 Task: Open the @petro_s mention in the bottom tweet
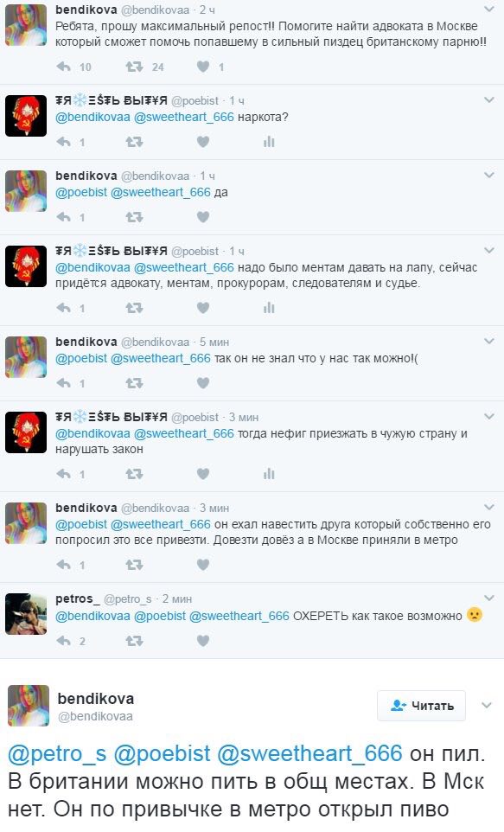[x=57, y=754]
